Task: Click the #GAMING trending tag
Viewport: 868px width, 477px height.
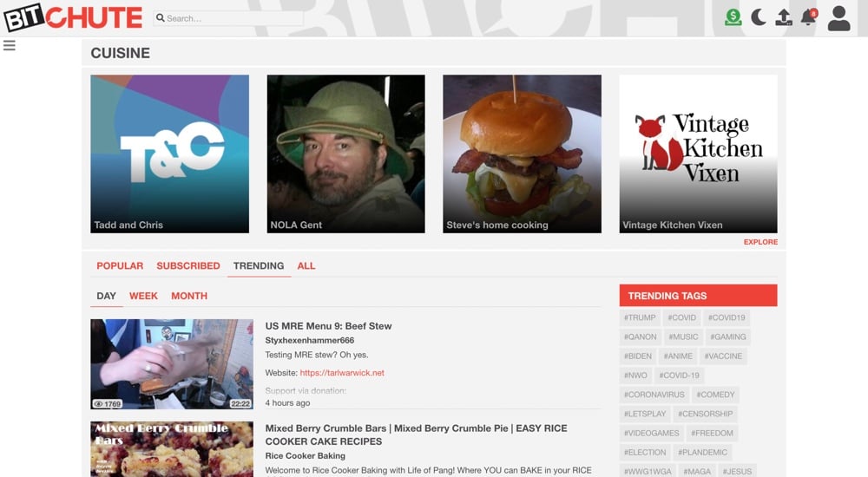Action: click(x=728, y=337)
